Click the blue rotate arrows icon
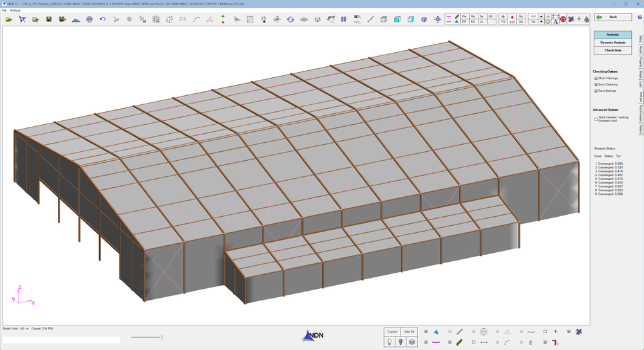 pos(290,19)
